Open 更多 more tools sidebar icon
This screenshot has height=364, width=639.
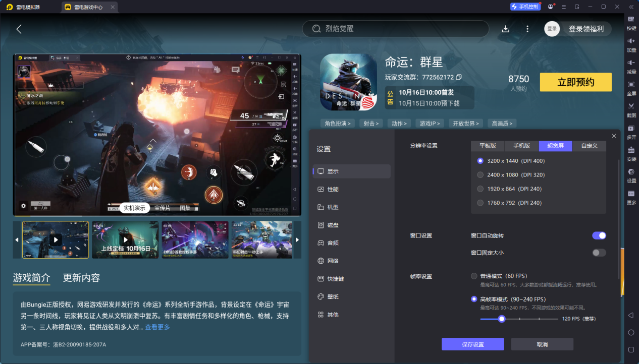(631, 197)
